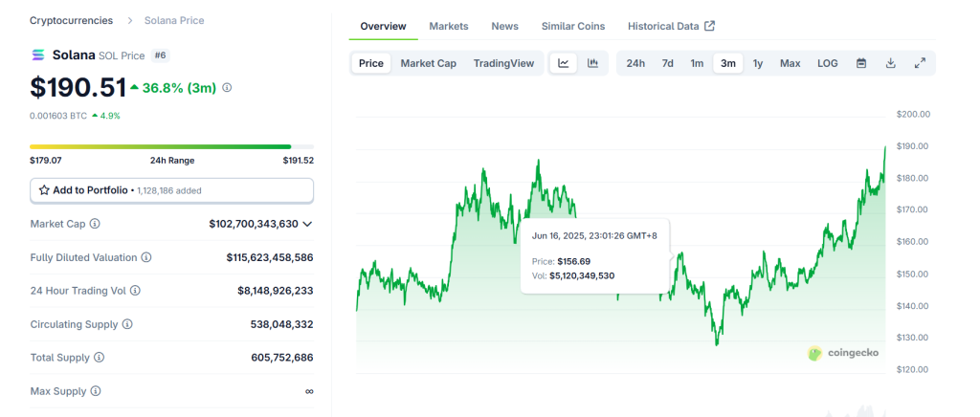Image resolution: width=980 pixels, height=417 pixels.
Task: Switch to the Markets tab
Action: click(449, 26)
